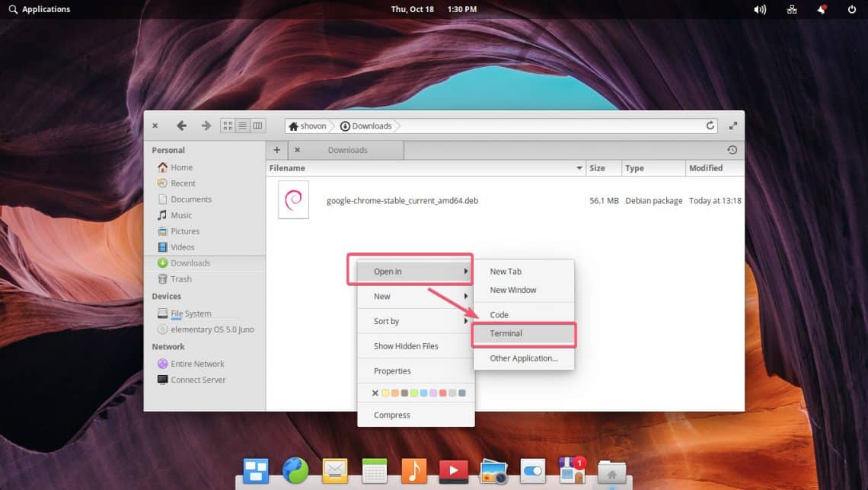Expand the New submenu
868x490 pixels.
[x=416, y=296]
